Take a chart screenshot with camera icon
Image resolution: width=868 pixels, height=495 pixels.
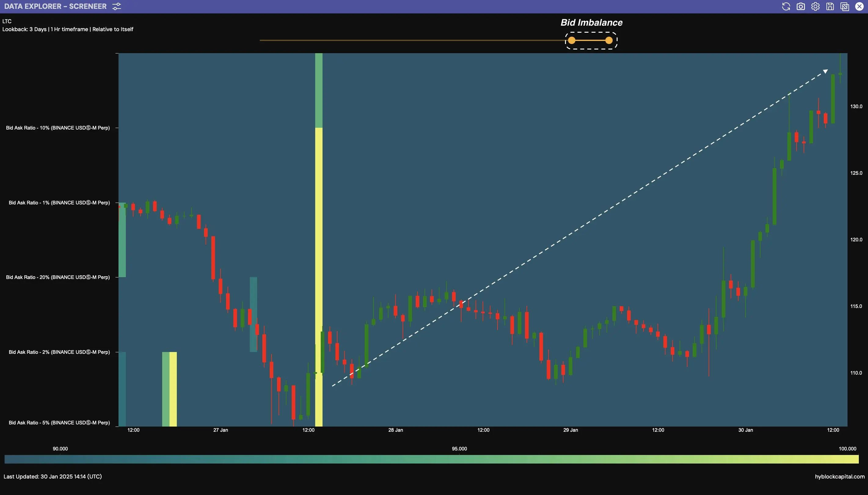801,6
